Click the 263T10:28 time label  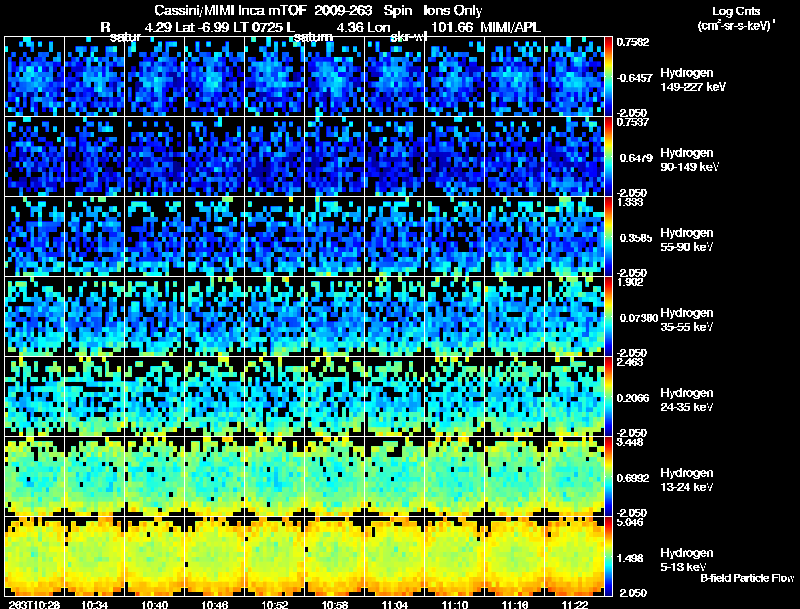coord(34,604)
